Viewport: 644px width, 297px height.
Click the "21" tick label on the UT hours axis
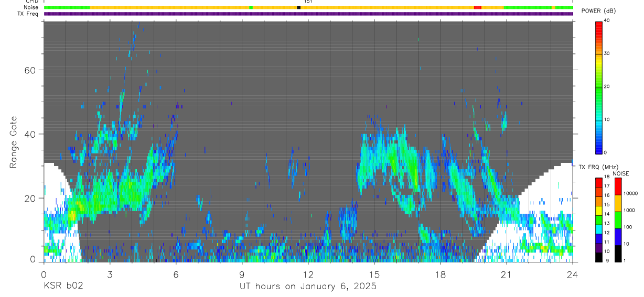[x=507, y=274]
